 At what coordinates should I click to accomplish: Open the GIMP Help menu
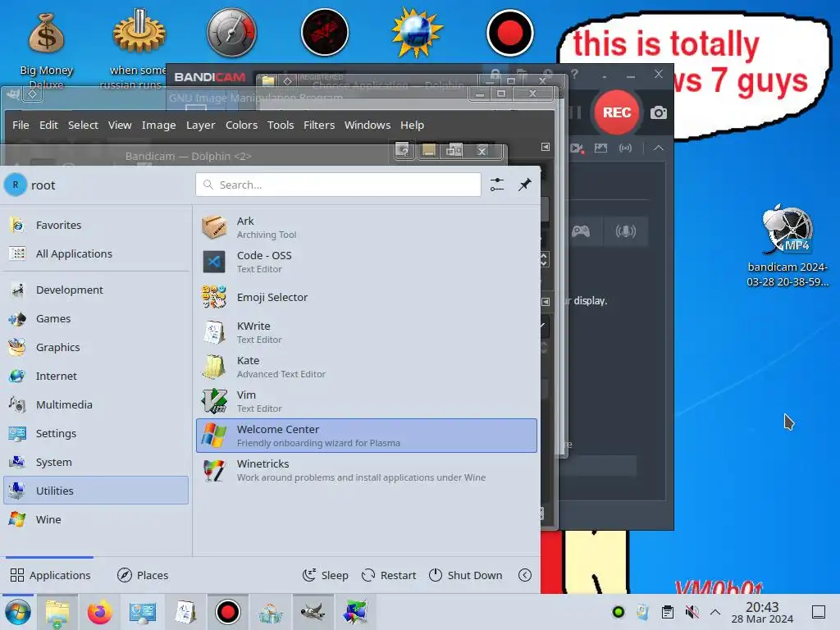[x=412, y=125]
